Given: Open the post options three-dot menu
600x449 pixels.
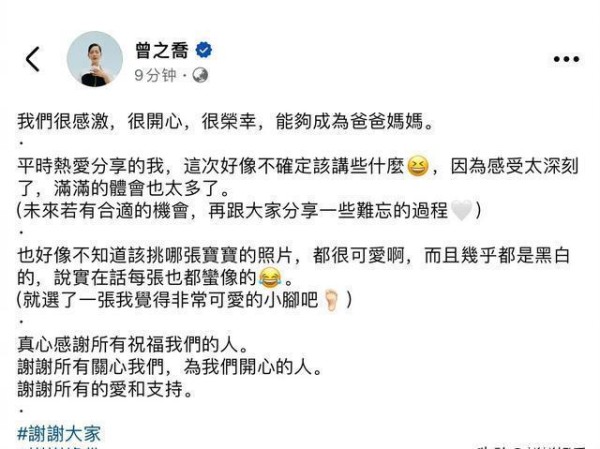Looking at the screenshot, I should [566, 59].
